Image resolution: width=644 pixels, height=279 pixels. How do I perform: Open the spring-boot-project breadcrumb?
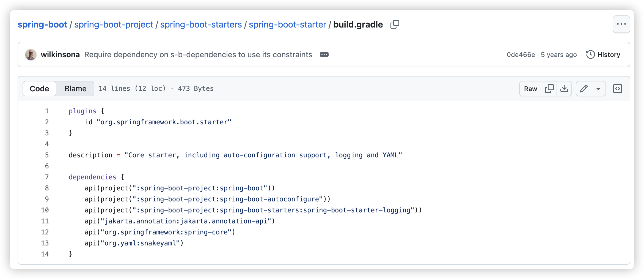[x=114, y=24]
